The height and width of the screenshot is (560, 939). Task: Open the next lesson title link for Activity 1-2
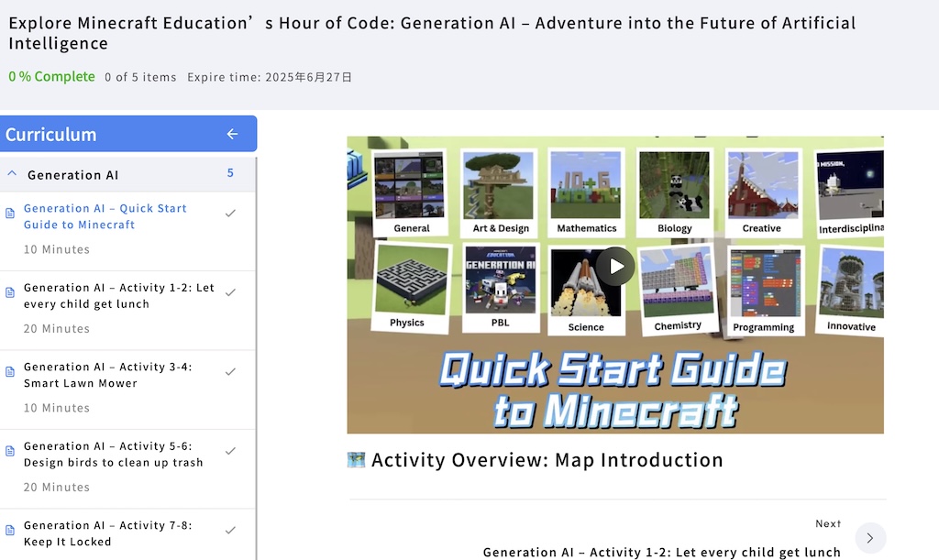pos(662,552)
